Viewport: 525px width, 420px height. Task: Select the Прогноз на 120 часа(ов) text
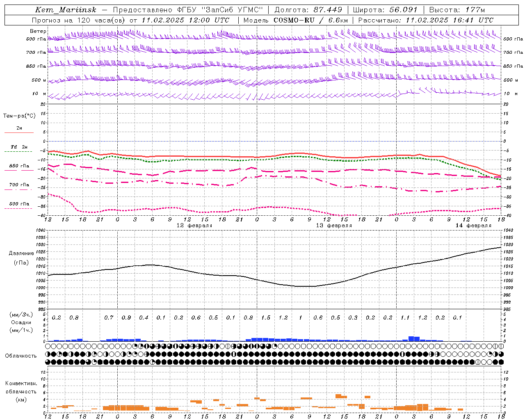(x=79, y=20)
